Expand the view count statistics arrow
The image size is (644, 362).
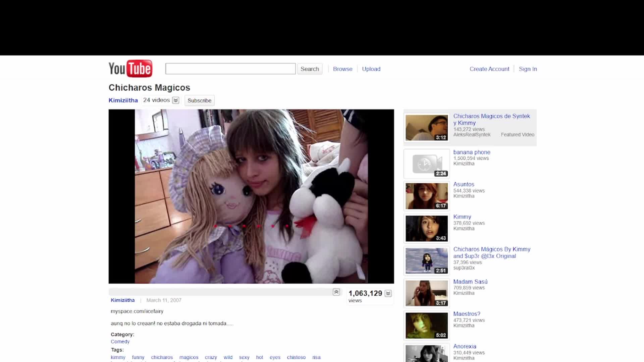(x=388, y=293)
